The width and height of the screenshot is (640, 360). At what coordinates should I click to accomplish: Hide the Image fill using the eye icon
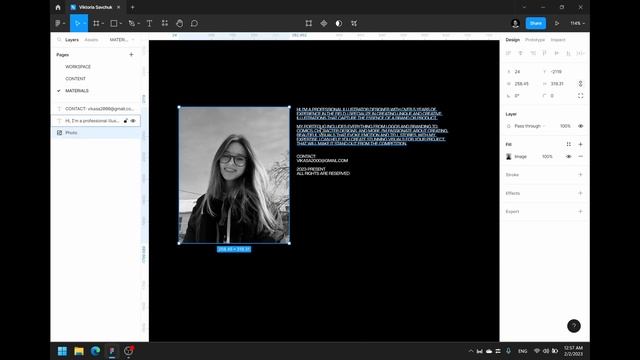pyautogui.click(x=569, y=156)
